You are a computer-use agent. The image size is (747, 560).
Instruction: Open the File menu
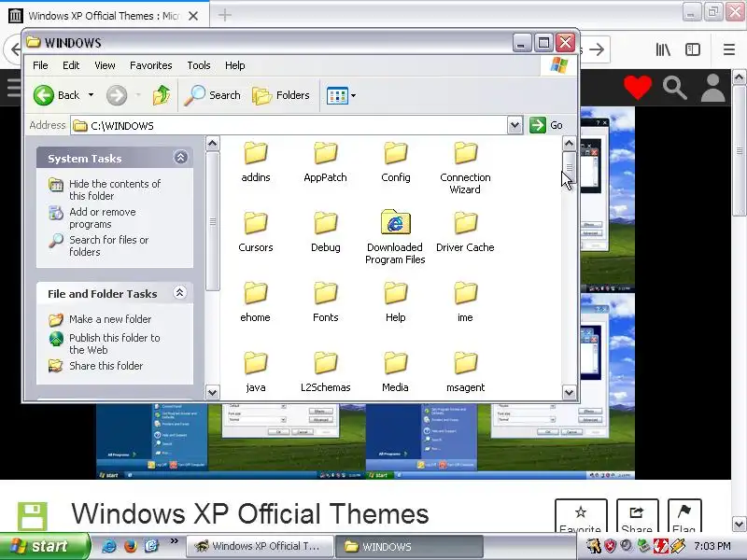40,65
